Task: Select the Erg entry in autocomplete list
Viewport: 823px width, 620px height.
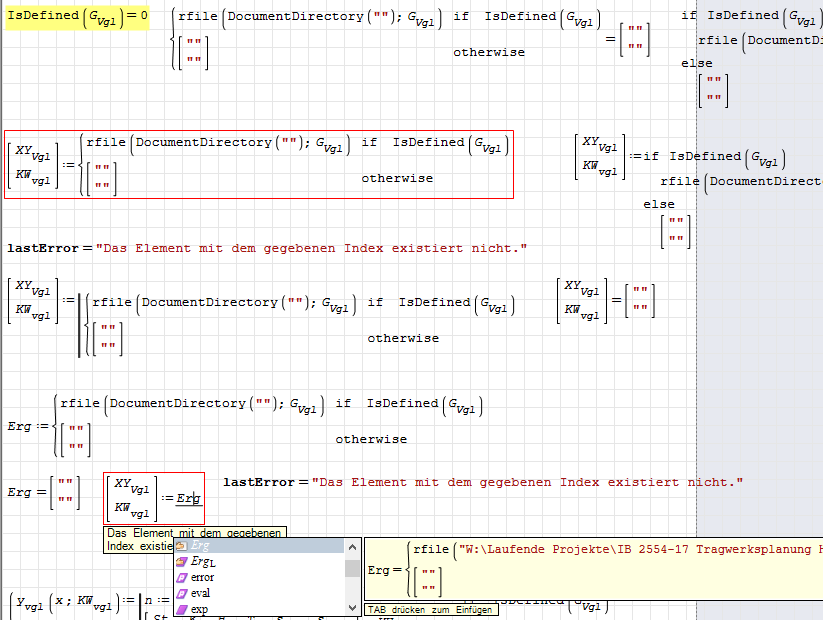Action: coord(200,546)
